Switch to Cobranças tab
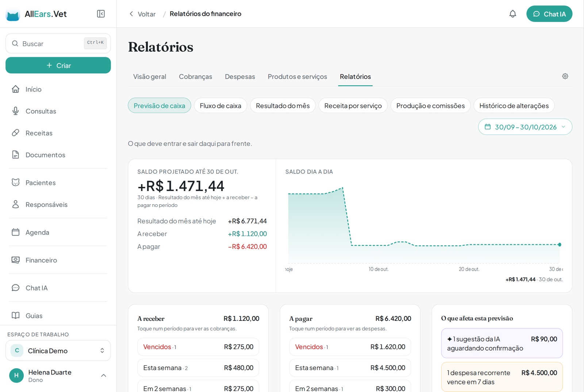Viewport: 584px width, 392px height. click(x=196, y=77)
